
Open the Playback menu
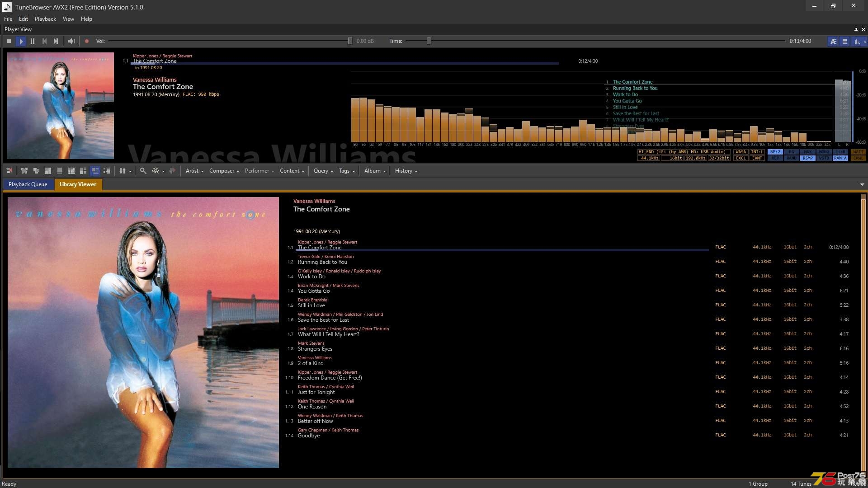coord(45,19)
